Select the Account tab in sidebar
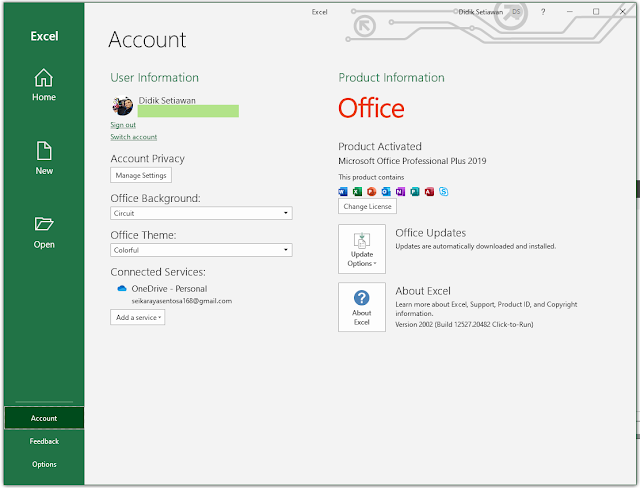The width and height of the screenshot is (640, 488). [44, 418]
